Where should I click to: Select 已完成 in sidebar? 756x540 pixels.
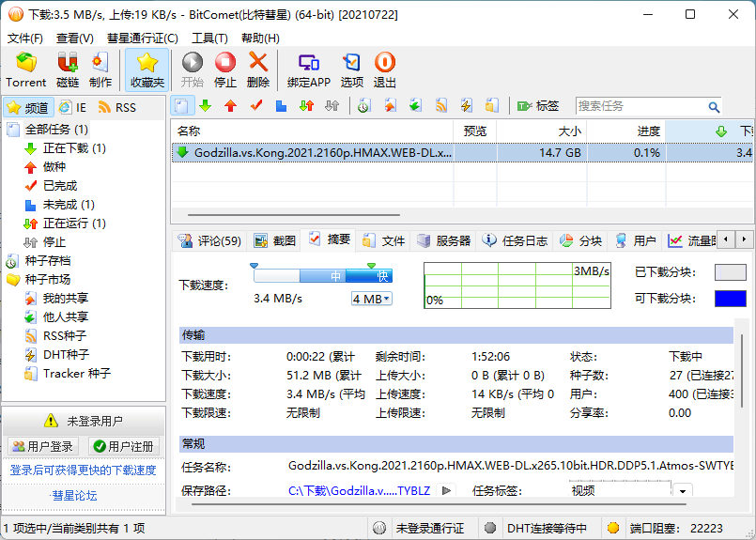60,186
